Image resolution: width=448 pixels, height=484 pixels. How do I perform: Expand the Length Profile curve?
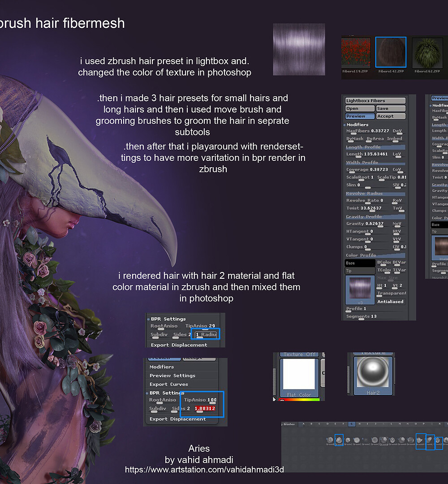(375, 147)
